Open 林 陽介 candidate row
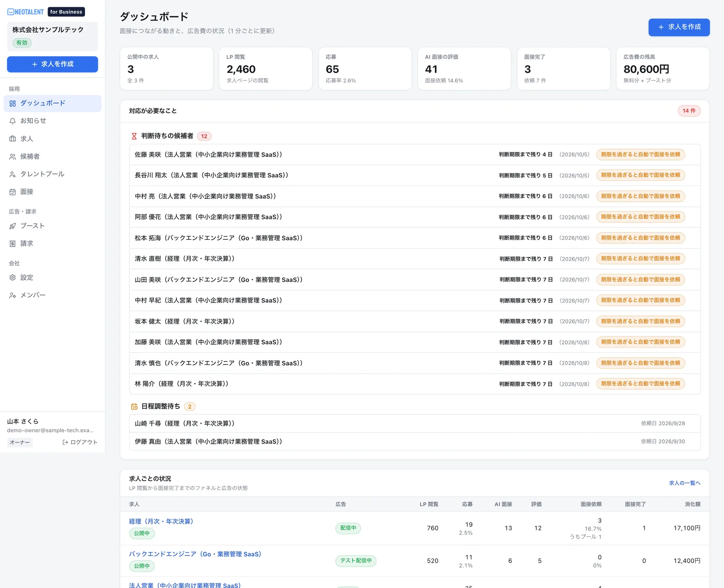The image size is (724, 588). 414,384
